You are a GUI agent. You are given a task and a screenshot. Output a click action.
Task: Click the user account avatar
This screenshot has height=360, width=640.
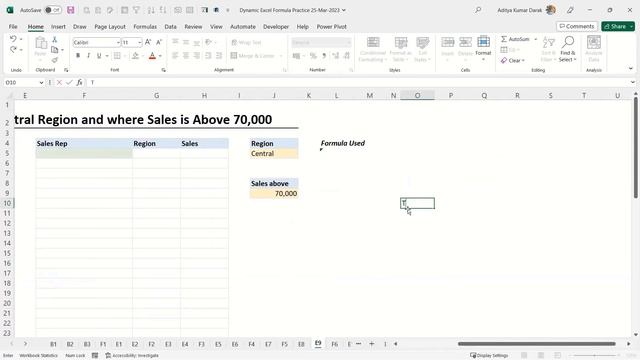coord(551,10)
